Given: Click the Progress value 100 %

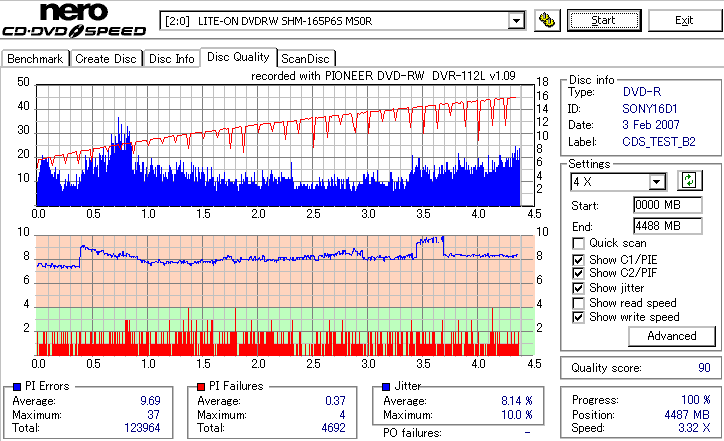Looking at the screenshot, I should point(696,400).
